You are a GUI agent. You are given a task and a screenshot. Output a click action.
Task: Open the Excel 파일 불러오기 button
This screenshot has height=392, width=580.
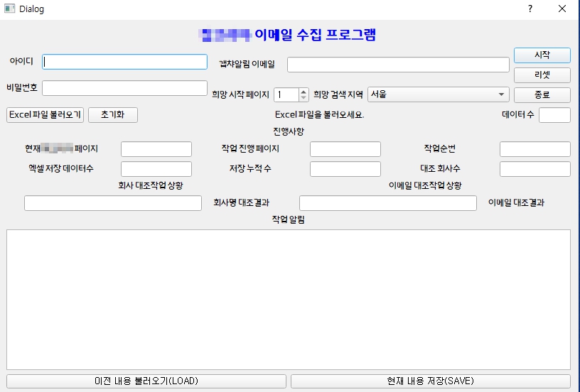[45, 115]
